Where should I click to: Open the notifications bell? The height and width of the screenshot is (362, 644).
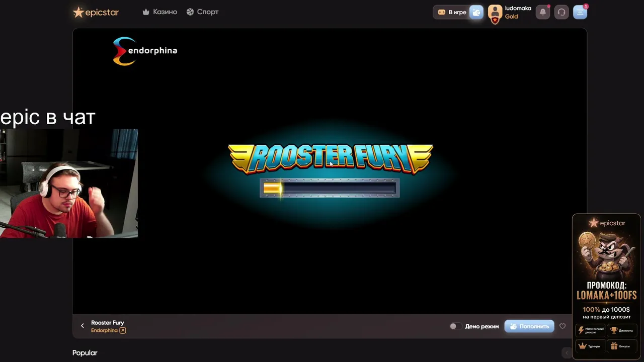point(543,12)
